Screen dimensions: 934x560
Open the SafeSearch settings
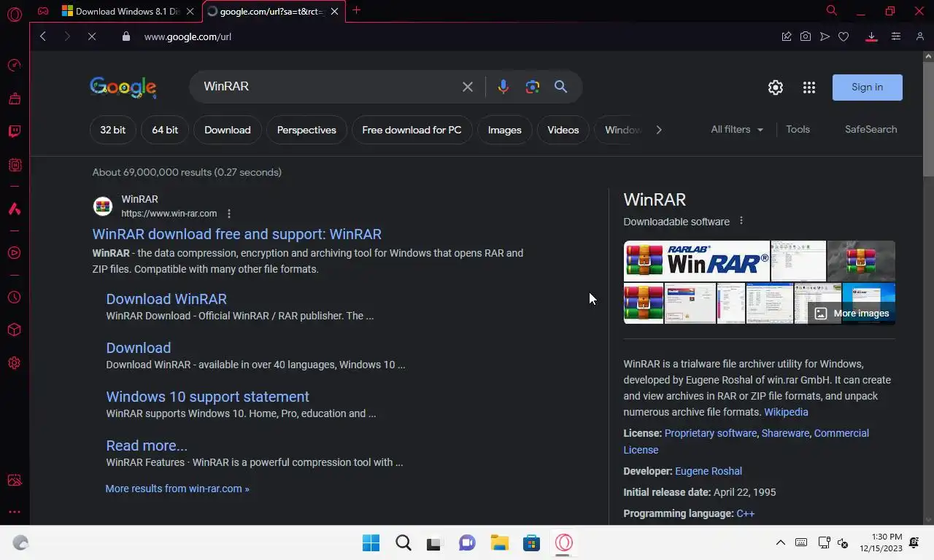(x=871, y=129)
